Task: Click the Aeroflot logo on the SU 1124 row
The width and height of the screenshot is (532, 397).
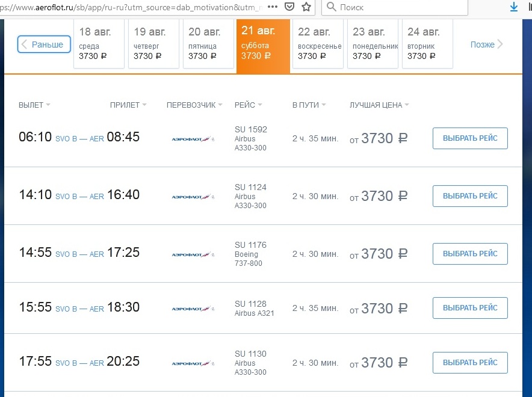Action: coord(193,197)
